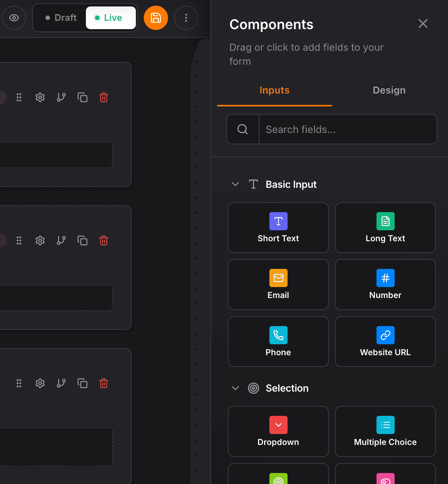448x484 pixels.
Task: Add a Phone component to the form
Action: pos(278,341)
